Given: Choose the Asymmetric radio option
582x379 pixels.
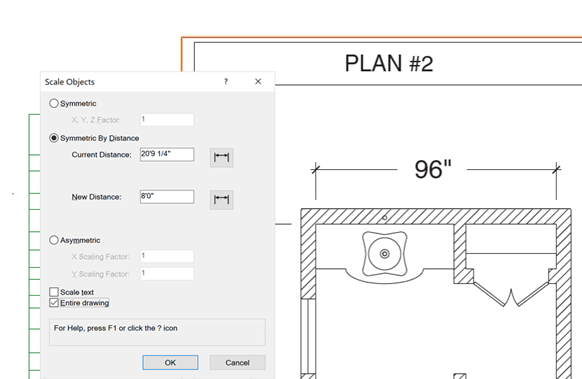Looking at the screenshot, I should (54, 240).
